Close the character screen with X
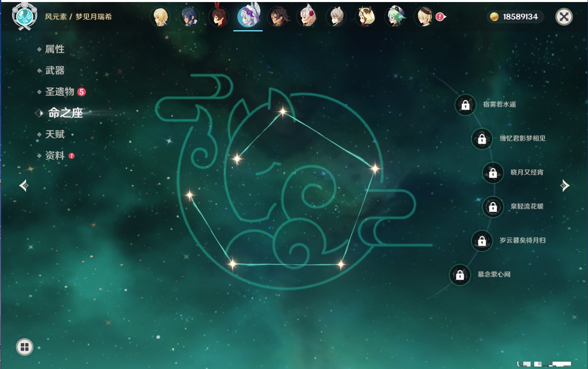This screenshot has width=588, height=369. 564,17
